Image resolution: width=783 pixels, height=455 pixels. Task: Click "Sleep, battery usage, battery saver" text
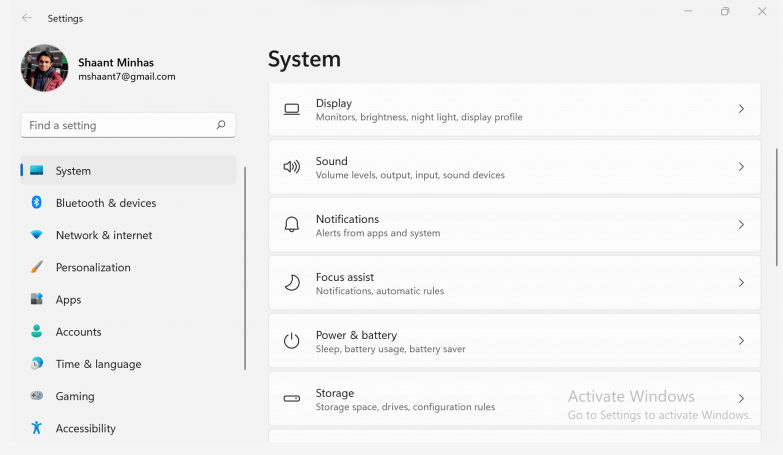point(391,349)
